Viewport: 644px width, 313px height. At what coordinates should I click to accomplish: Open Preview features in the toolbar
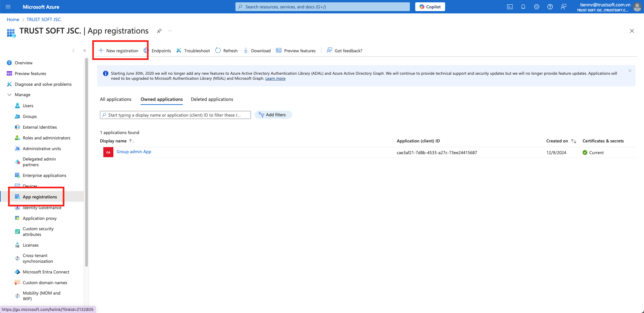point(296,51)
